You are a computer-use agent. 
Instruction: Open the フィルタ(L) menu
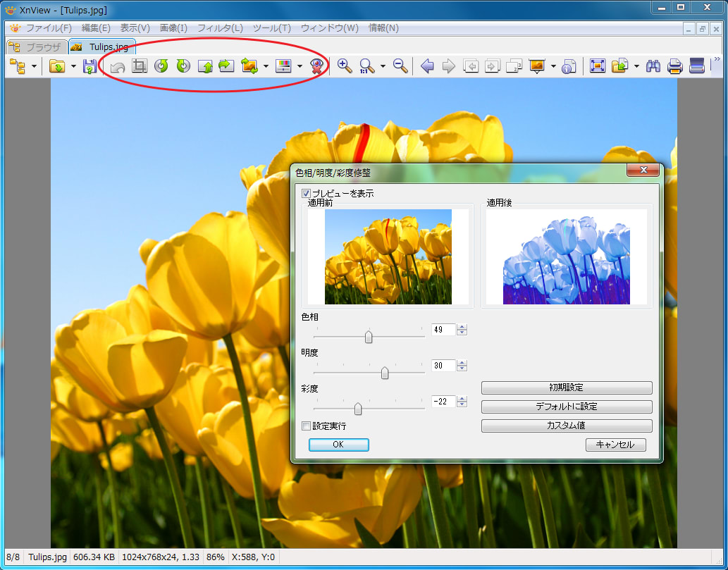coord(220,28)
